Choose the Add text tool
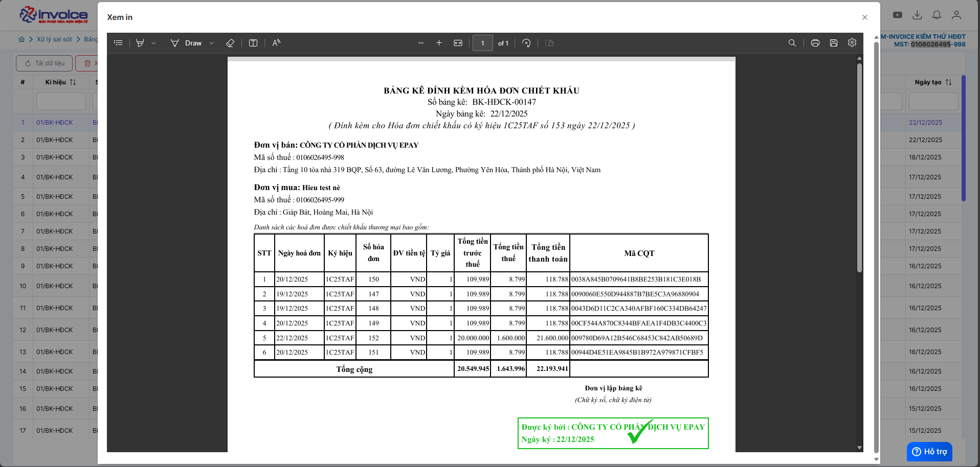 253,43
